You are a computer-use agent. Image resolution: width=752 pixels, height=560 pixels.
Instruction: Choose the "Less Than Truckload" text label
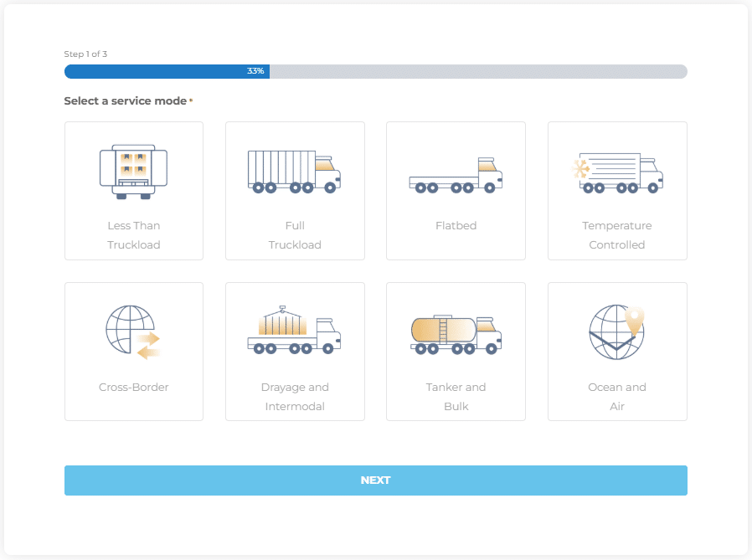pyautogui.click(x=134, y=235)
